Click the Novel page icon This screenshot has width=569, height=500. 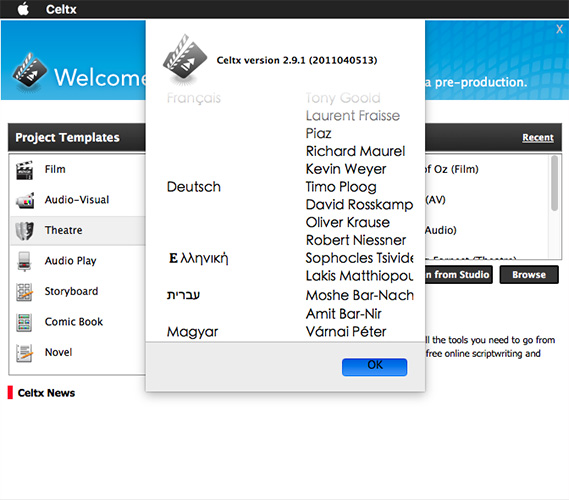coord(24,353)
